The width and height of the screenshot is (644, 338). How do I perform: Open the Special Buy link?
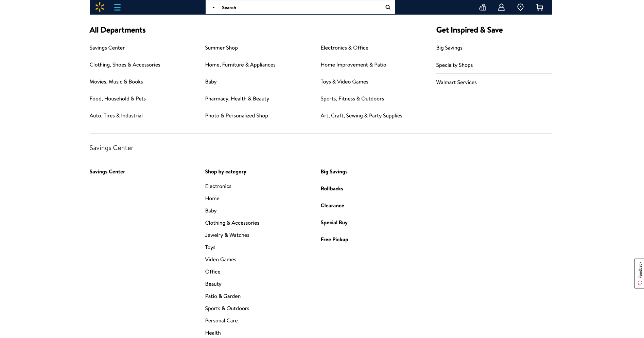(x=334, y=223)
